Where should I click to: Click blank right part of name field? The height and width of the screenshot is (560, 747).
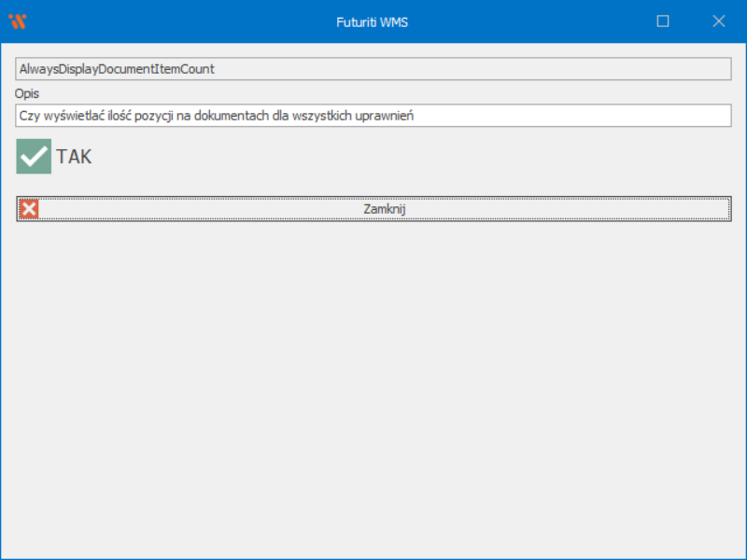click(x=560, y=69)
